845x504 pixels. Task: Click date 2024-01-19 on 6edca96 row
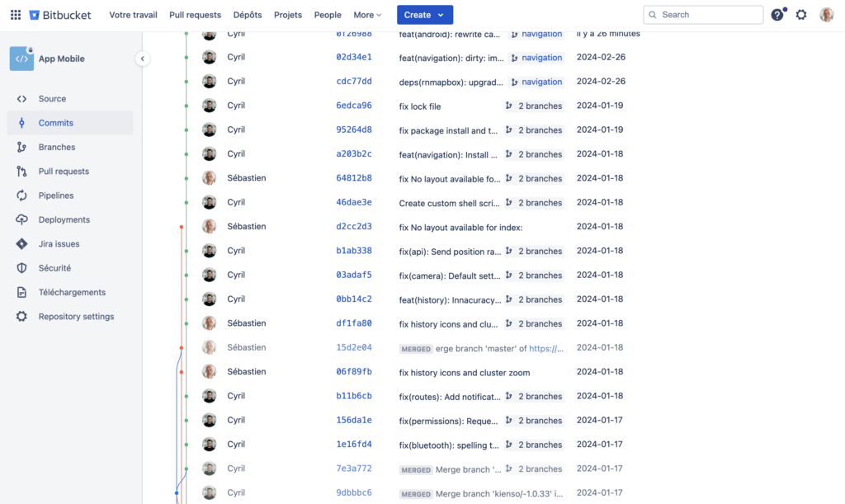(600, 106)
